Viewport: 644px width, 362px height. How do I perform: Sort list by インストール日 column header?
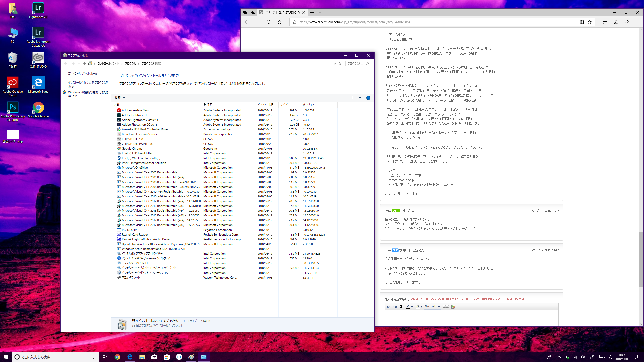[x=265, y=105]
